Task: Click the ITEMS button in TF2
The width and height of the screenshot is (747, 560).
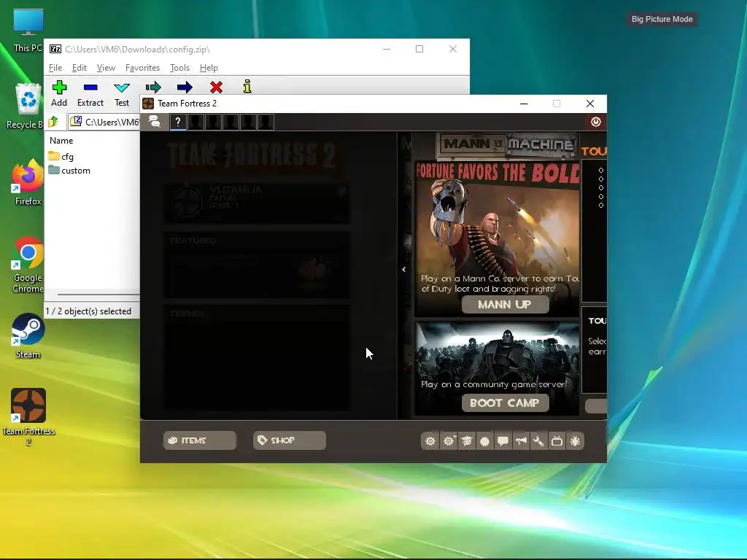Action: coord(200,440)
